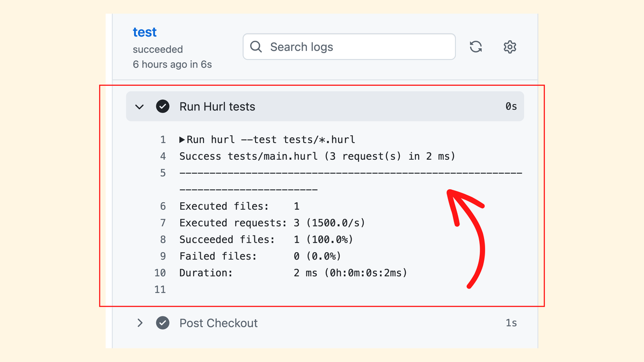Click the 'Run hurl --test tests/*.hurl' text
The height and width of the screenshot is (362, 644).
271,140
